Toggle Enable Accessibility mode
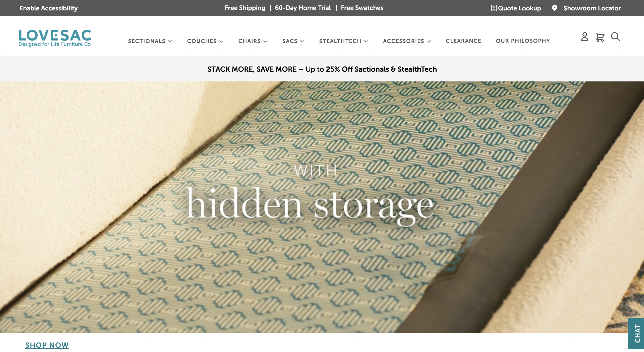Image resolution: width=644 pixels, height=352 pixels. [x=48, y=8]
